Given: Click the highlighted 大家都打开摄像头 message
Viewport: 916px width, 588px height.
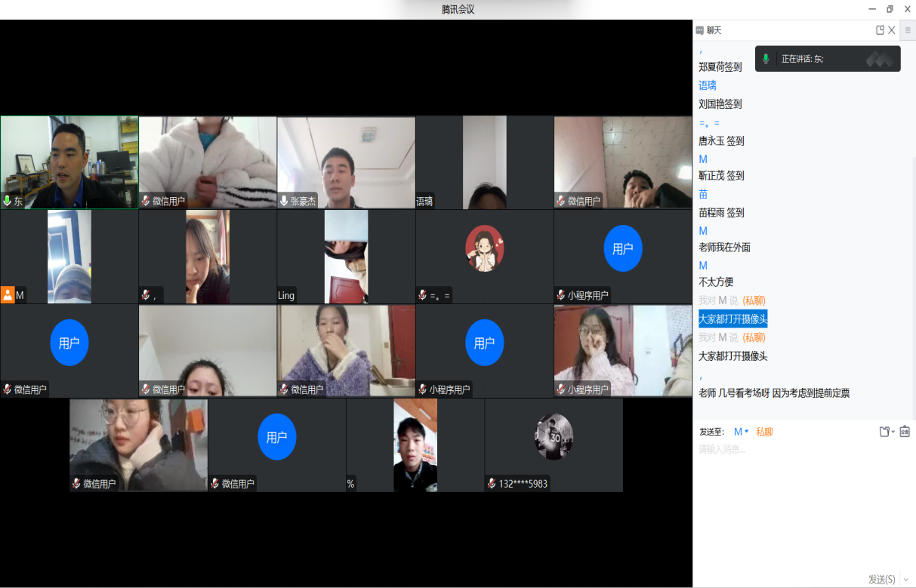Looking at the screenshot, I should [732, 319].
